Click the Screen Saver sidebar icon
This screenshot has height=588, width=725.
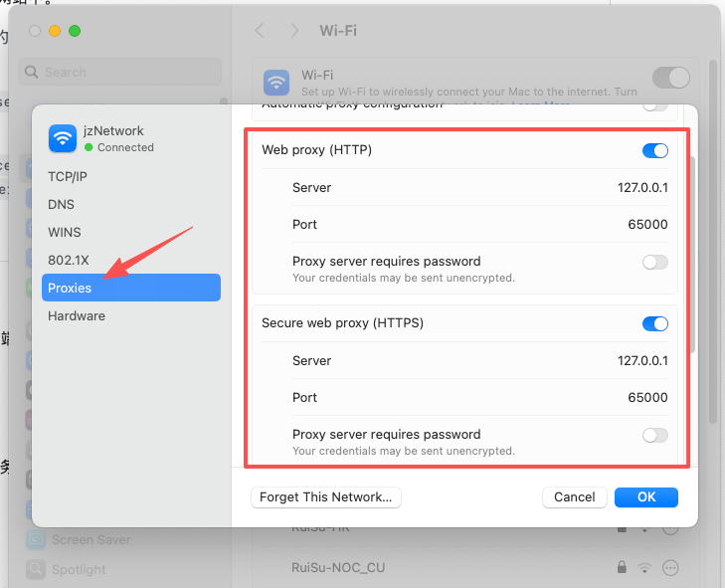36,540
